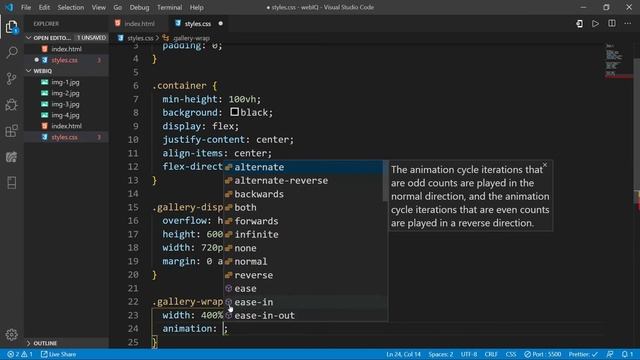The width and height of the screenshot is (640, 360).
Task: Click Ln 24, Col 14 cursor position
Action: pos(403,354)
